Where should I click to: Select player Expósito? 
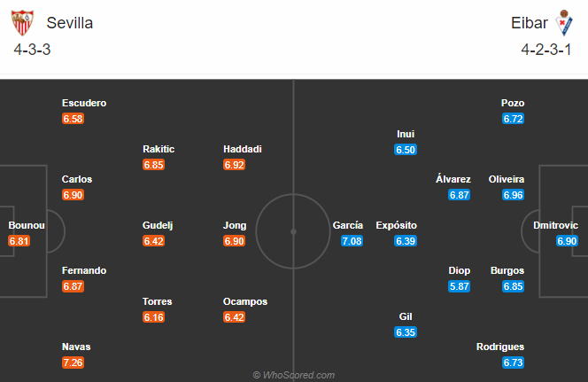coord(397,225)
